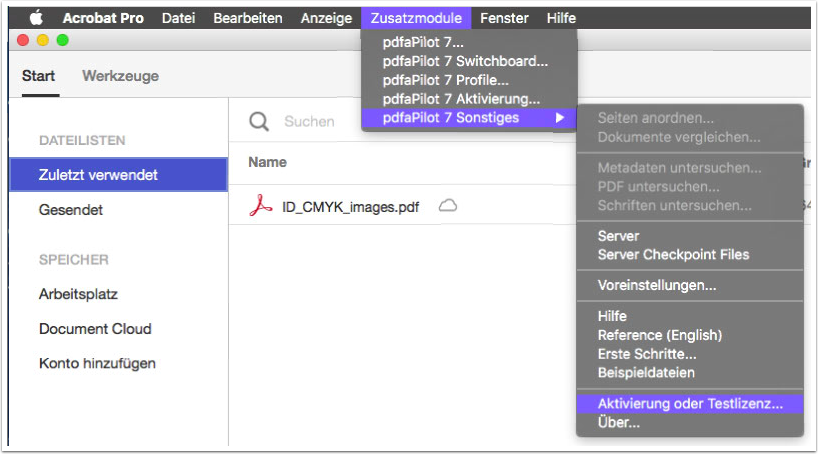This screenshot has width=818, height=454.
Task: Select pdfaPilot 7 Sonstiges entry
Action: coord(469,118)
